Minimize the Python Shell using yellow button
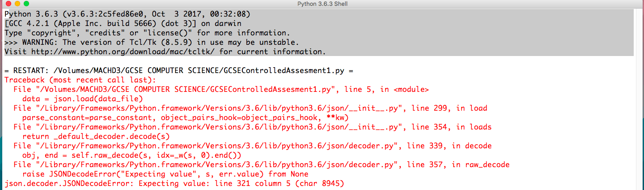644x190 pixels. coord(17,4)
